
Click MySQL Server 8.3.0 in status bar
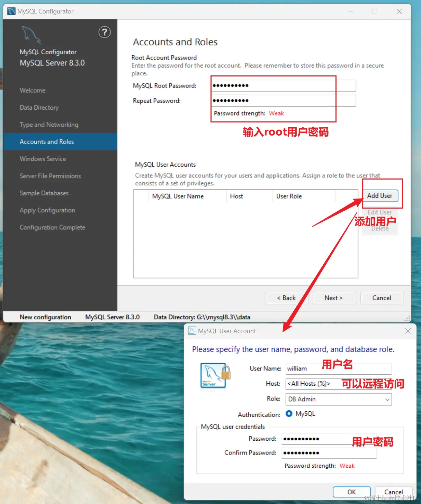coord(113,317)
